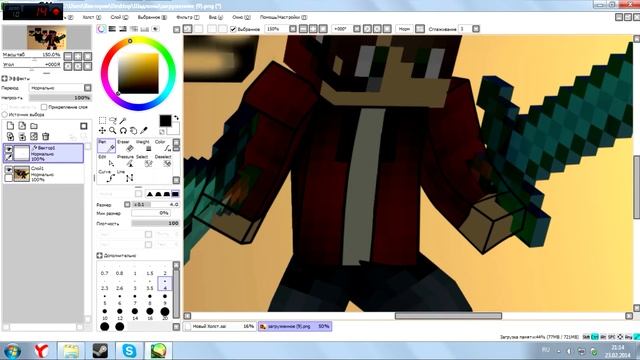Click the navigator preview thumbnail
The width and height of the screenshot is (640, 360).
(x=47, y=38)
